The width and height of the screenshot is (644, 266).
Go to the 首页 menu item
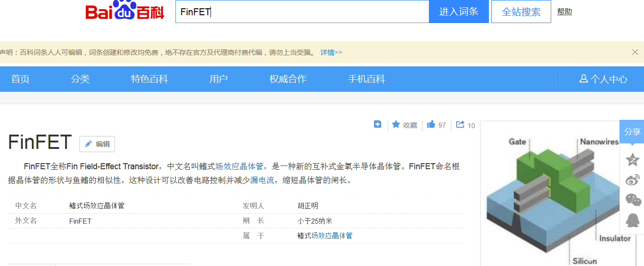coord(20,79)
